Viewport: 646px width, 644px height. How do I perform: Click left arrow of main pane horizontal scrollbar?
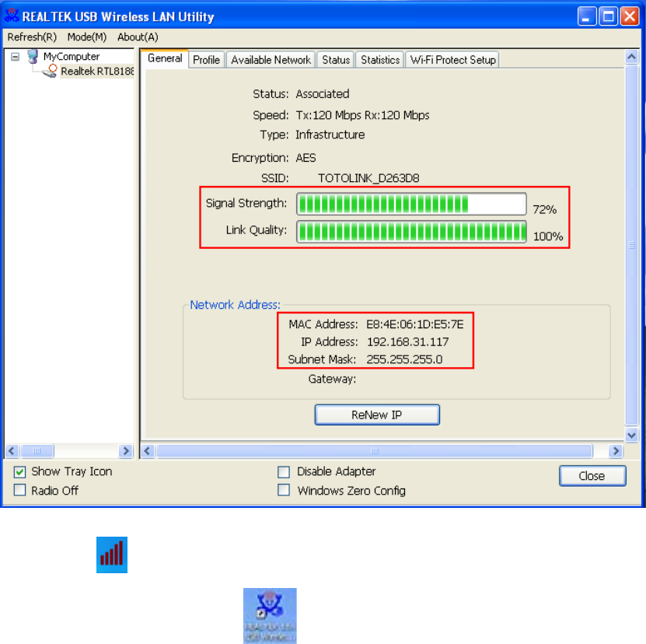[148, 450]
